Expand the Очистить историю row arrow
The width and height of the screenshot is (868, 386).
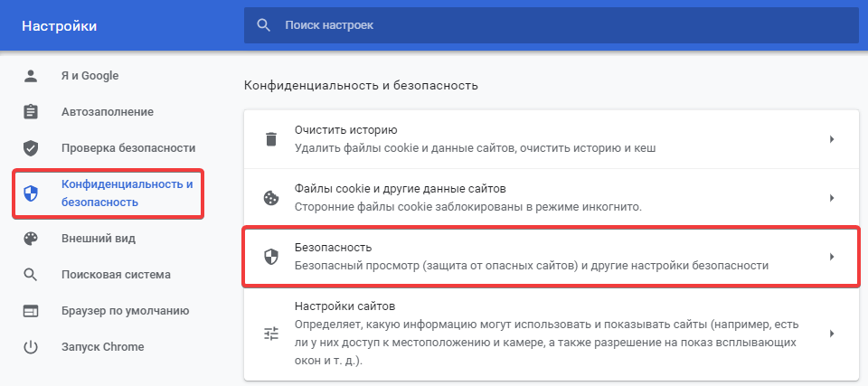click(x=831, y=139)
